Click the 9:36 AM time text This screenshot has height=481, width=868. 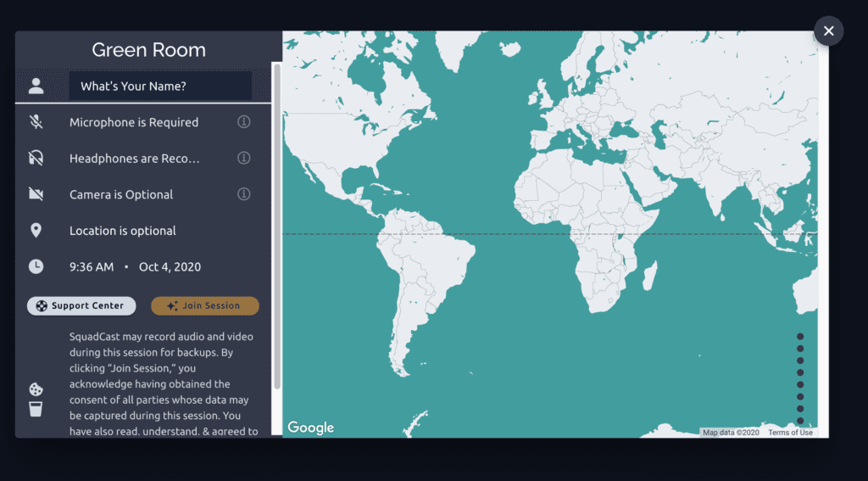tap(92, 267)
